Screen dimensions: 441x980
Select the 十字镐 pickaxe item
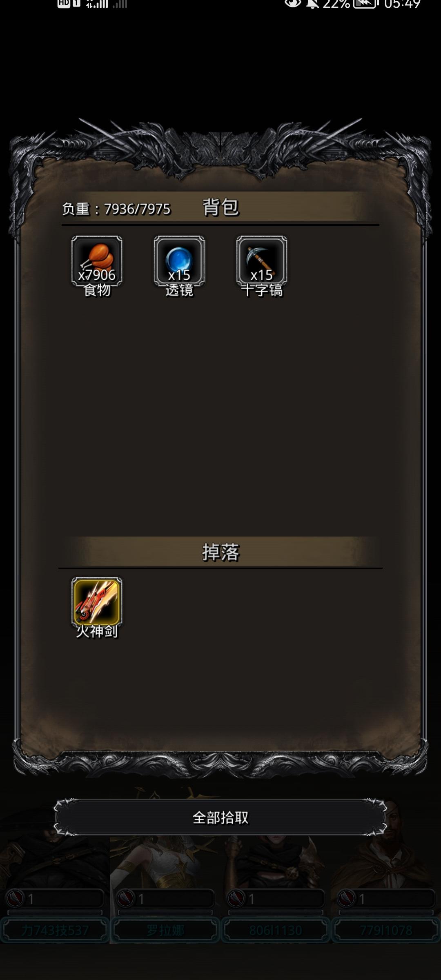[x=262, y=261]
